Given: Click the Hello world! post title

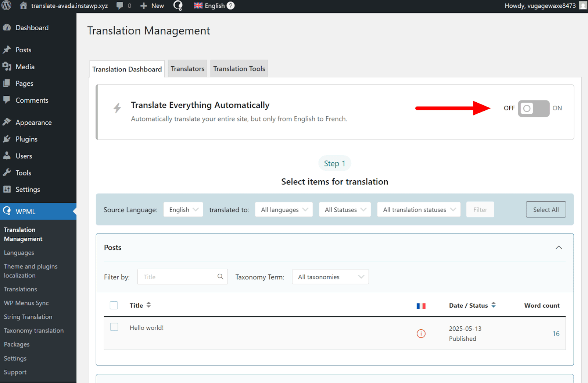Looking at the screenshot, I should [147, 327].
